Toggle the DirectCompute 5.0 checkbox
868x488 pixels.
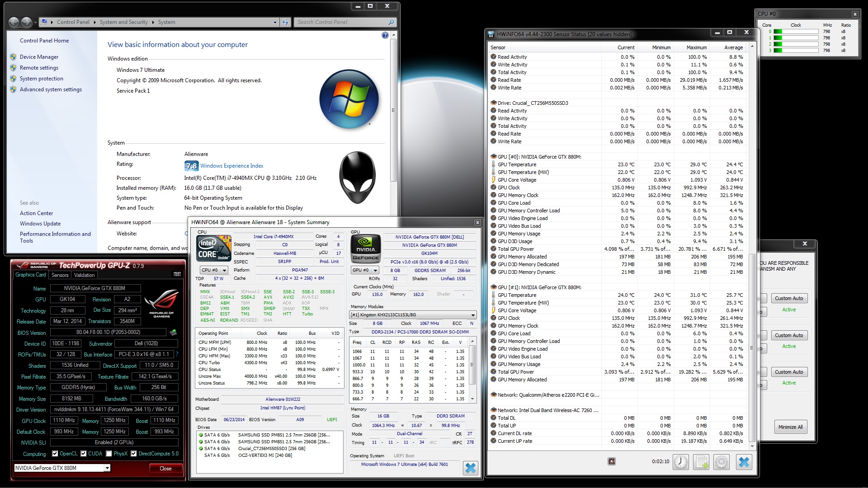point(134,454)
